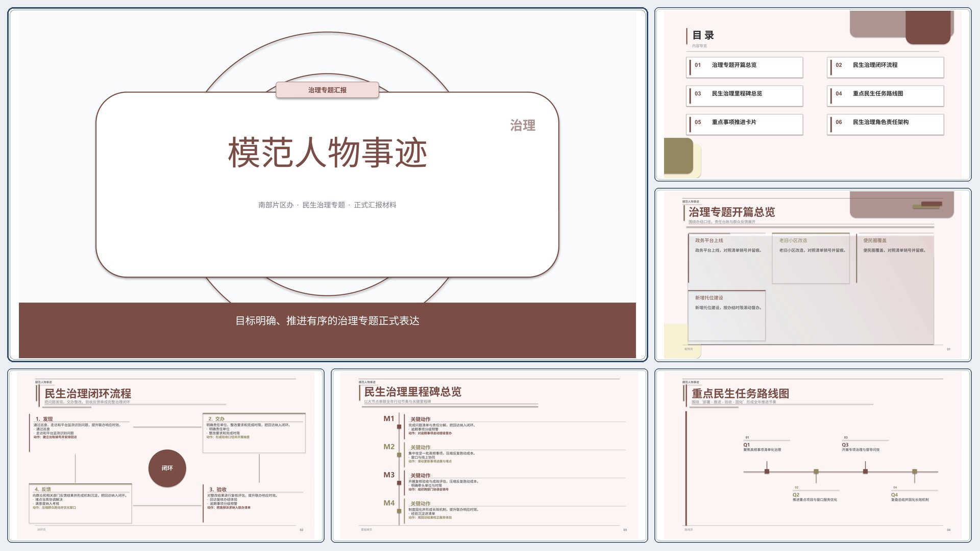Click the Q2 roadmap label

coord(796,495)
